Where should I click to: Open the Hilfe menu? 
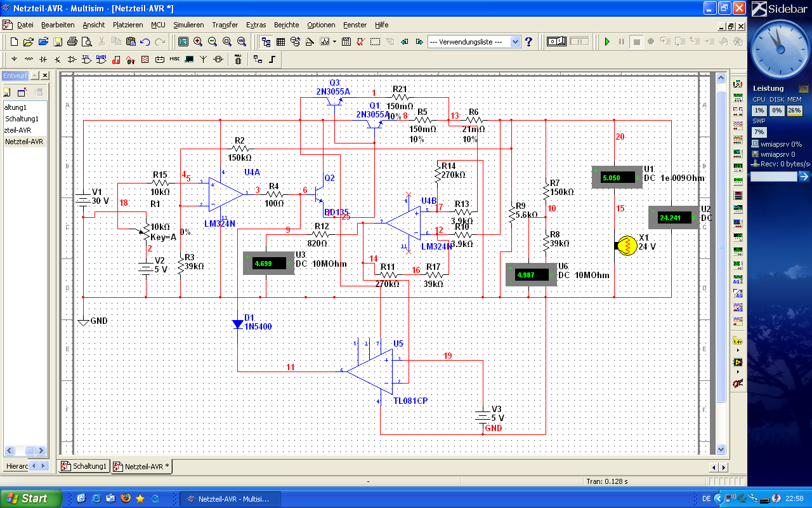coord(381,25)
